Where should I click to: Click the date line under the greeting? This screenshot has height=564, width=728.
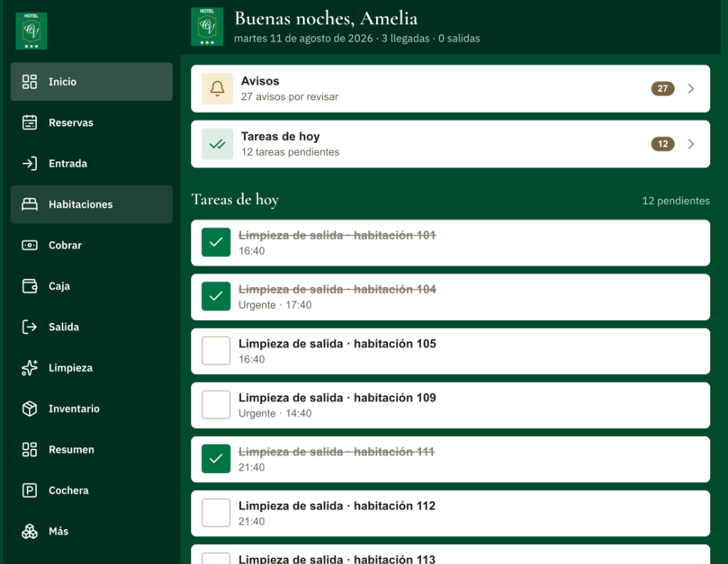coord(357,38)
